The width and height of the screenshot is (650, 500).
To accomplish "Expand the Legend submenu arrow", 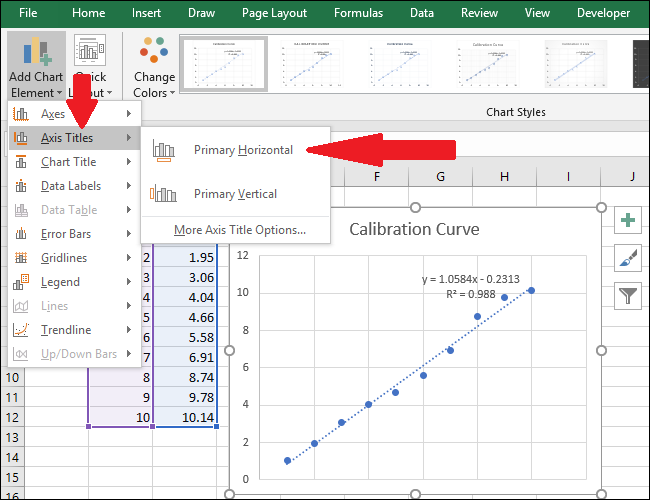I will click(x=129, y=282).
